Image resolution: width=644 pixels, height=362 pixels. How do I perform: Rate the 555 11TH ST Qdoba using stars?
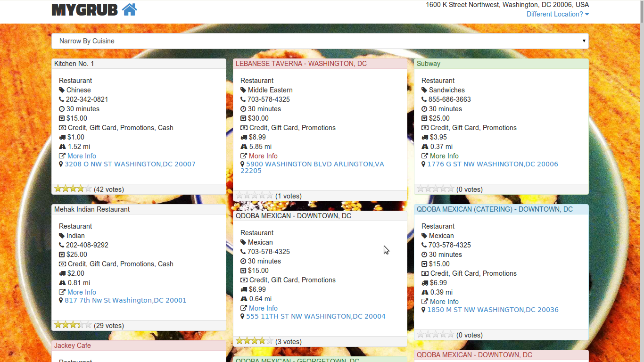click(255, 341)
